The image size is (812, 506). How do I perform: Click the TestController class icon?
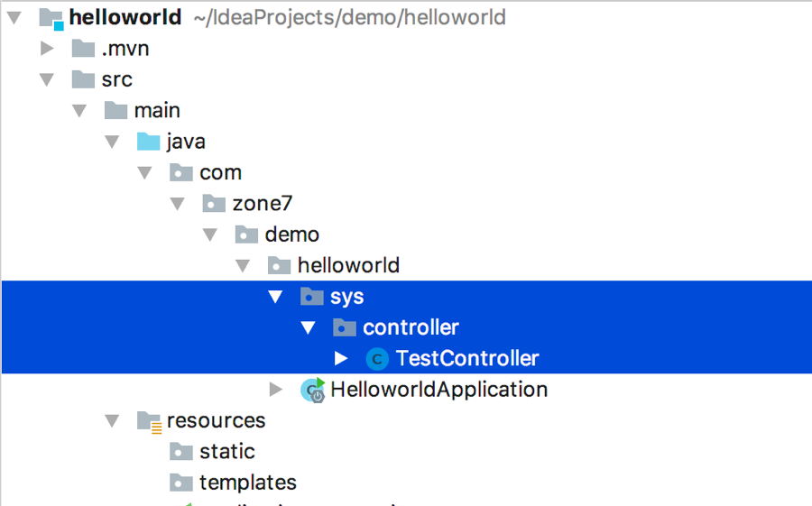tap(377, 359)
